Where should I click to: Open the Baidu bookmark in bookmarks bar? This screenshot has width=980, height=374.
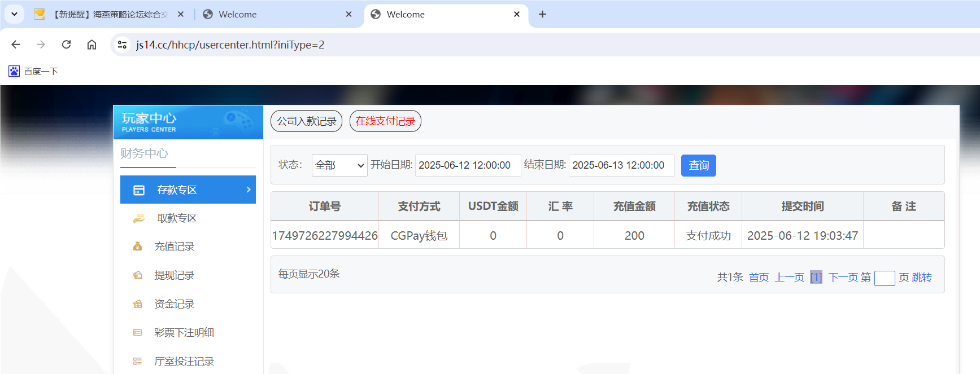pos(33,71)
